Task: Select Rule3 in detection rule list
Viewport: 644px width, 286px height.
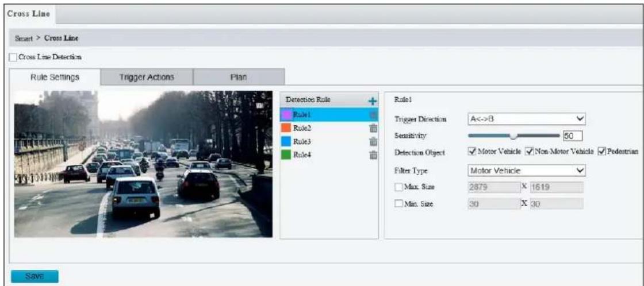Action: (329, 141)
